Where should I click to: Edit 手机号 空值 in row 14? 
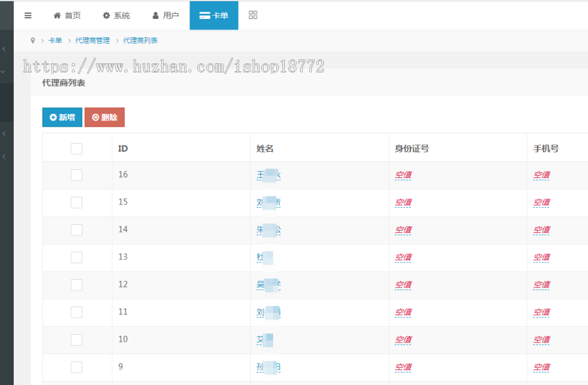pyautogui.click(x=542, y=229)
